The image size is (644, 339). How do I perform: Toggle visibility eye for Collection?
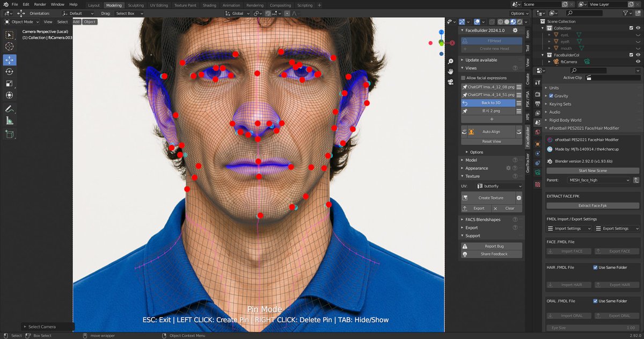[x=638, y=28]
